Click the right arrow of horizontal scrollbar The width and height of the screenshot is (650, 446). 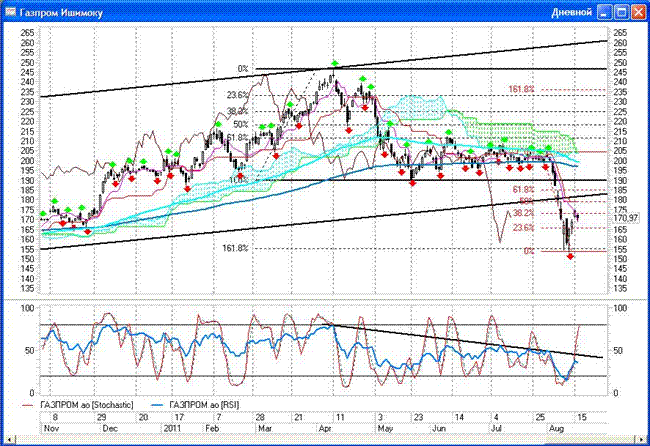pos(640,438)
